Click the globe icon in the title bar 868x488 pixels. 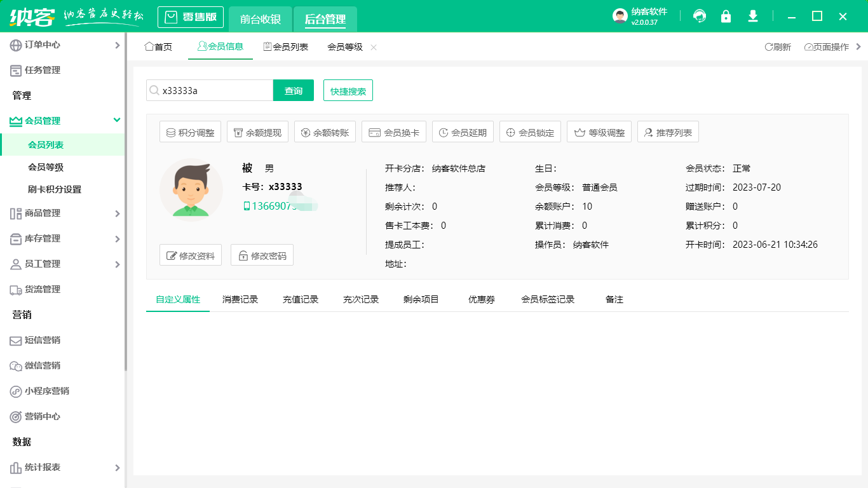pos(700,17)
